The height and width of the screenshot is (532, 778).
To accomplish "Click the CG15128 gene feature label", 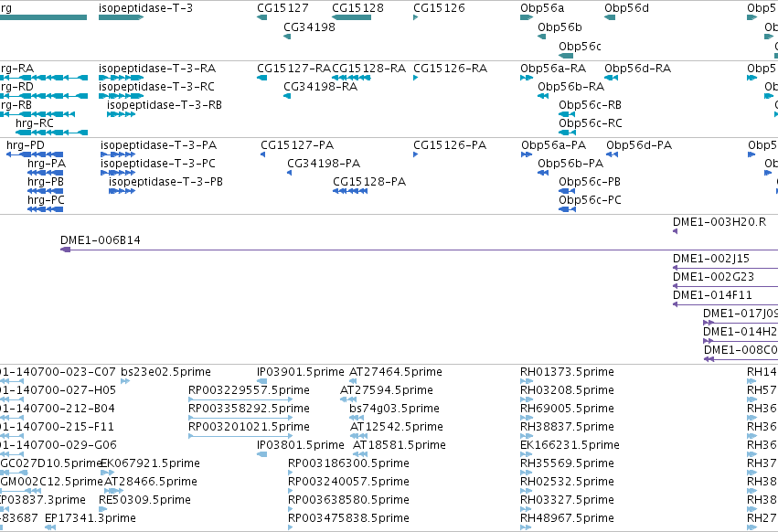I will pyautogui.click(x=357, y=8).
